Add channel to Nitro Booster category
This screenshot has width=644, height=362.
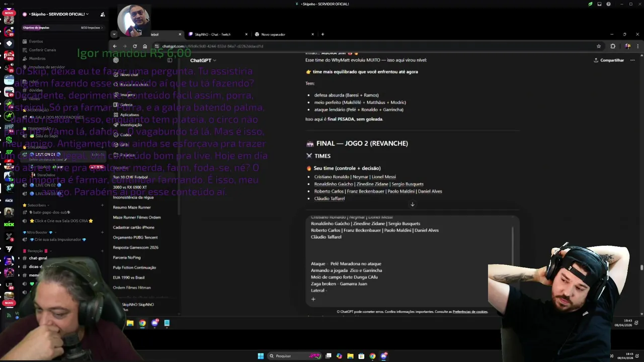click(x=102, y=232)
